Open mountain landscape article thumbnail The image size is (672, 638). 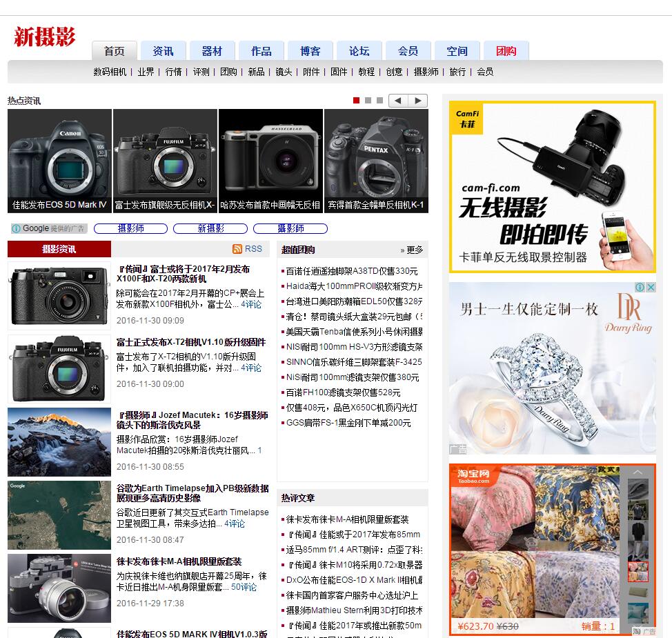(x=59, y=441)
